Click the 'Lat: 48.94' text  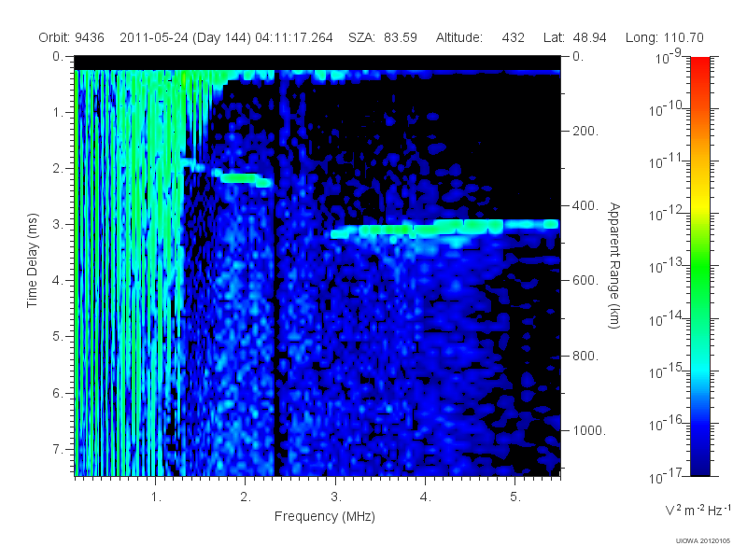(575, 37)
